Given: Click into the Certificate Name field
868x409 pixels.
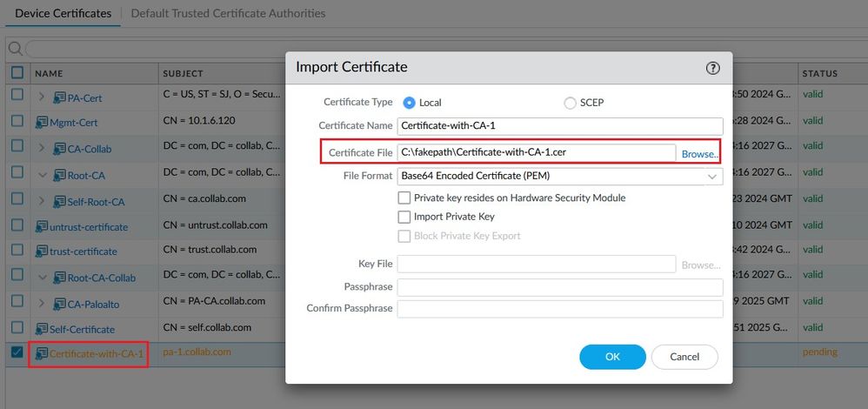Looking at the screenshot, I should [559, 126].
